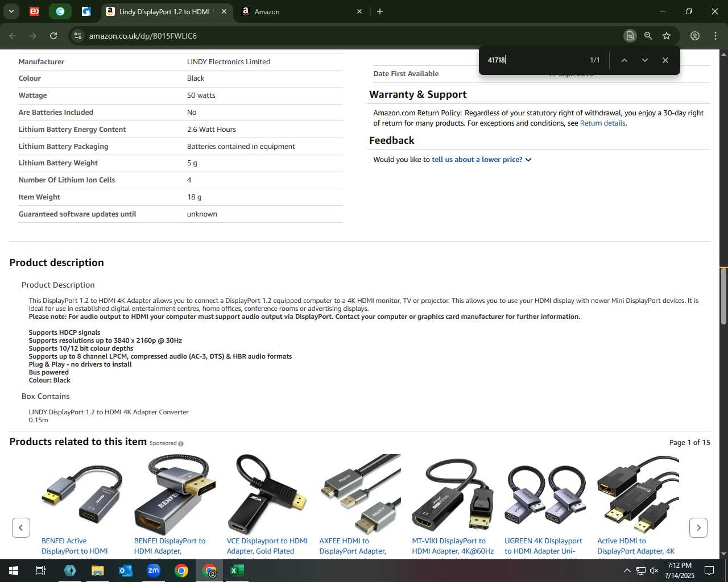This screenshot has height=582, width=728.
Task: Open the Chrome profile icon
Action: 695,36
